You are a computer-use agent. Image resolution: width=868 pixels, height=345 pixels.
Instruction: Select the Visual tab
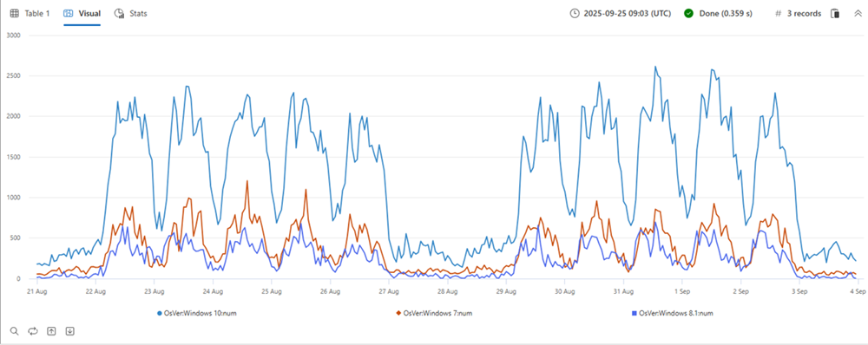(x=82, y=13)
